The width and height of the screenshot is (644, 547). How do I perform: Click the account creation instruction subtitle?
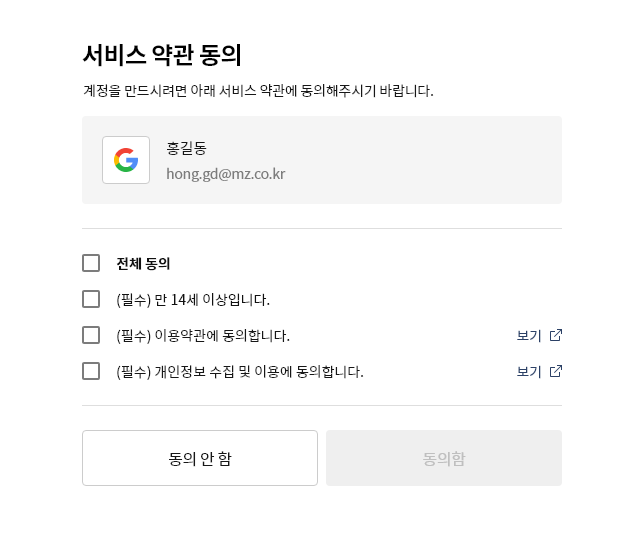[258, 90]
